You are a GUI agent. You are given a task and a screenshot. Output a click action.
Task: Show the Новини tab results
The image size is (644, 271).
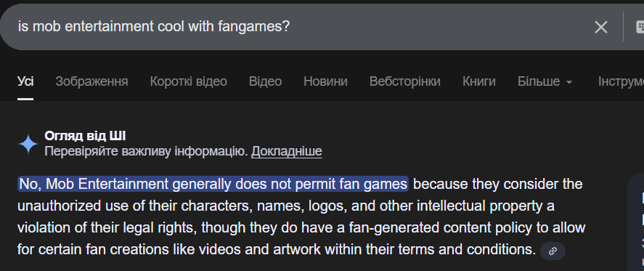click(x=325, y=81)
